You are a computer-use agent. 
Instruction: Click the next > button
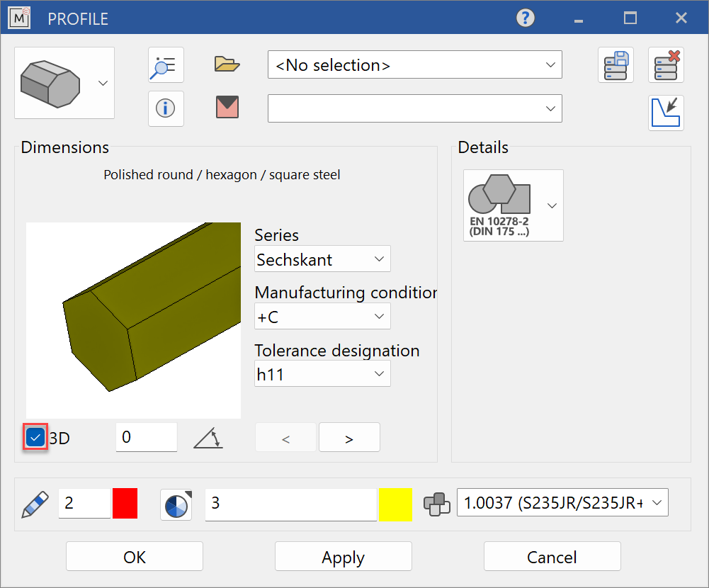tap(349, 437)
